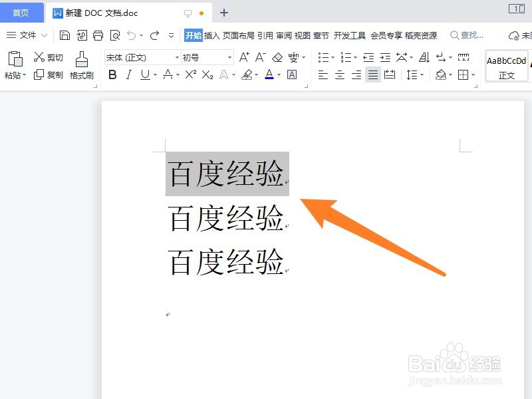Switch to 视图 ribbon tab

tap(303, 35)
